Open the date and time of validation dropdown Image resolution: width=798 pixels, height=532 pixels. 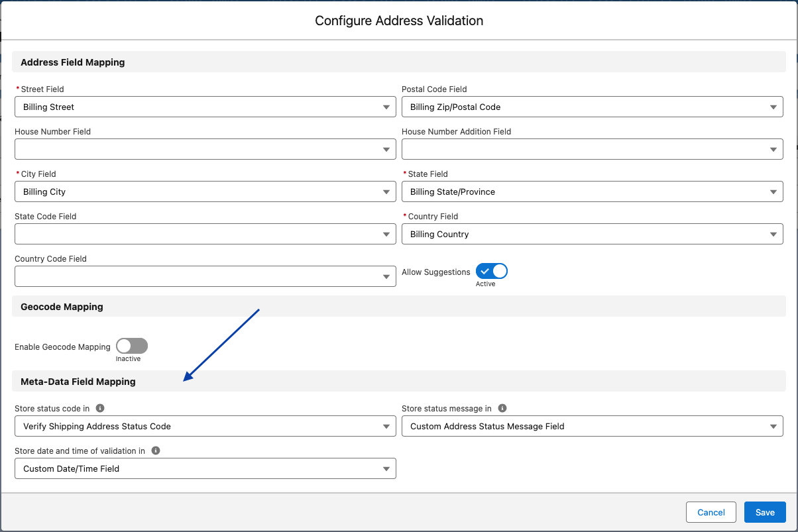point(205,468)
